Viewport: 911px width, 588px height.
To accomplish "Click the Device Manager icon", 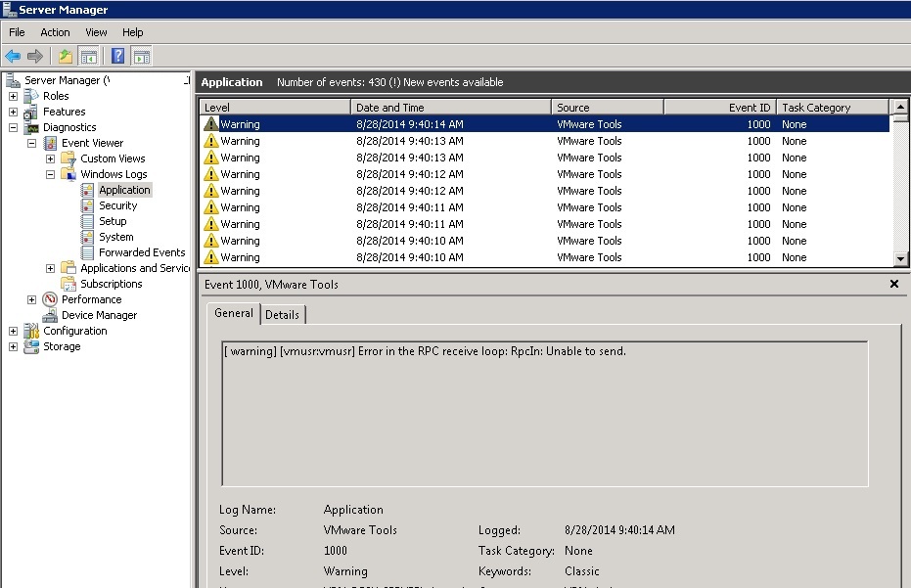I will (50, 315).
